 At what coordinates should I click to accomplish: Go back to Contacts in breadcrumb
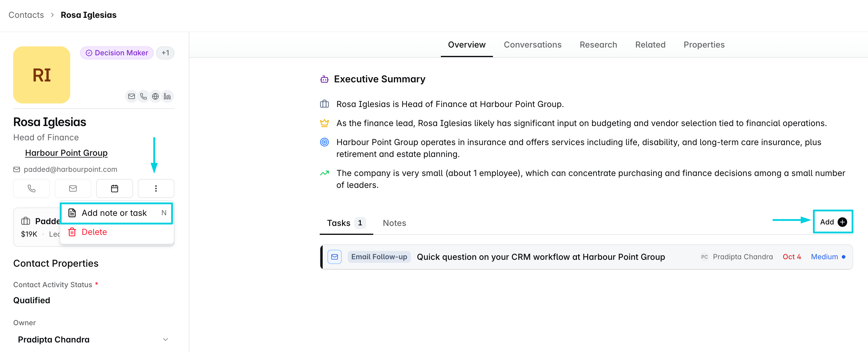click(x=26, y=15)
